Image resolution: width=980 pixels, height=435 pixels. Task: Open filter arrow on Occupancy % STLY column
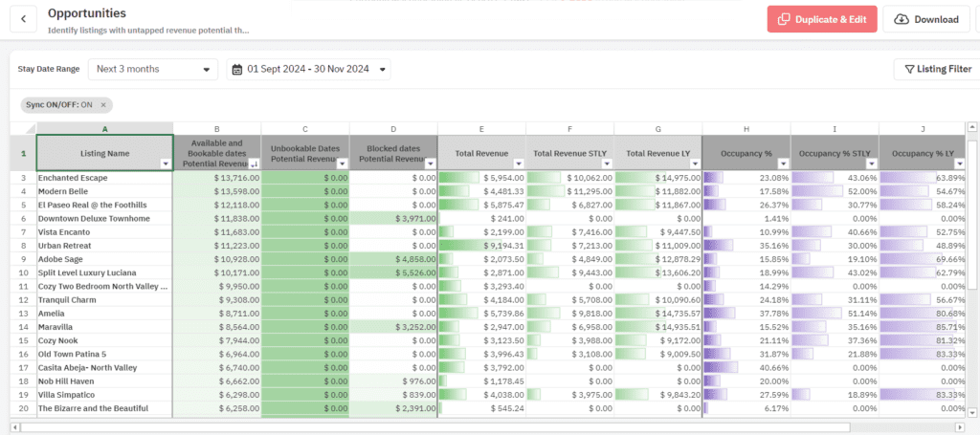[871, 163]
